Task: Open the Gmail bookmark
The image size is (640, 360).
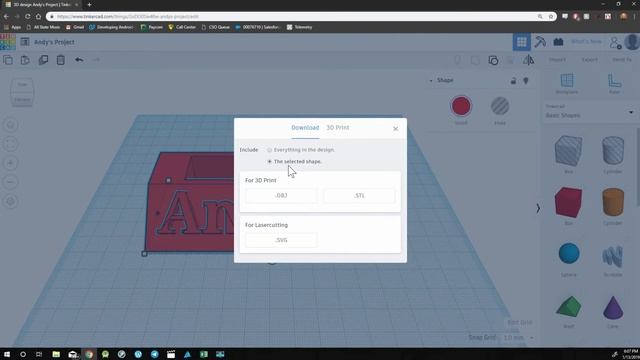Action: point(75,27)
